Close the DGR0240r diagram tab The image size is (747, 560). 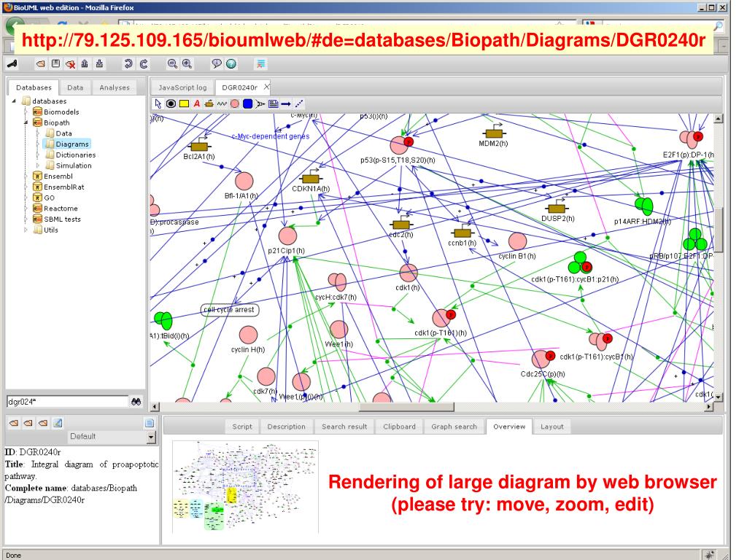266,87
